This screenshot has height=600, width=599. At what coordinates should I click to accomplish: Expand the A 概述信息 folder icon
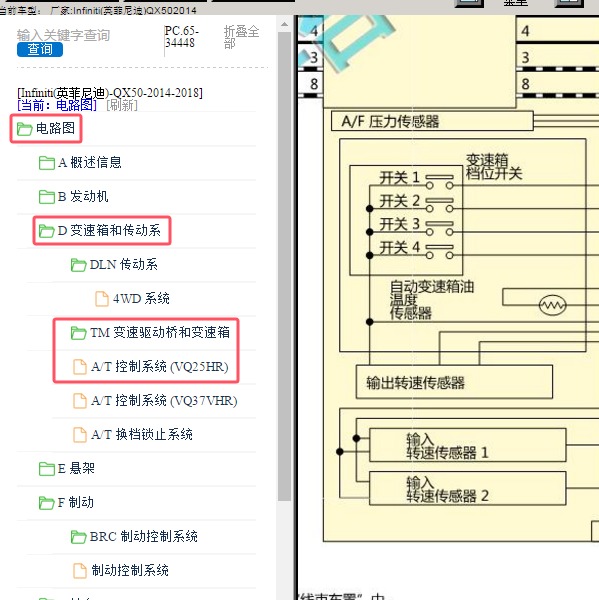pos(47,163)
